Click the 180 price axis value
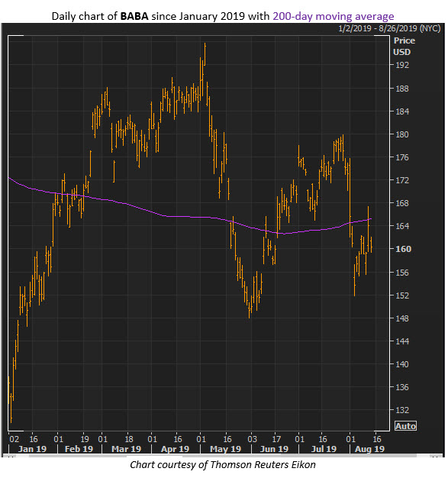Viewport: 448px width, 478px height. (402, 134)
